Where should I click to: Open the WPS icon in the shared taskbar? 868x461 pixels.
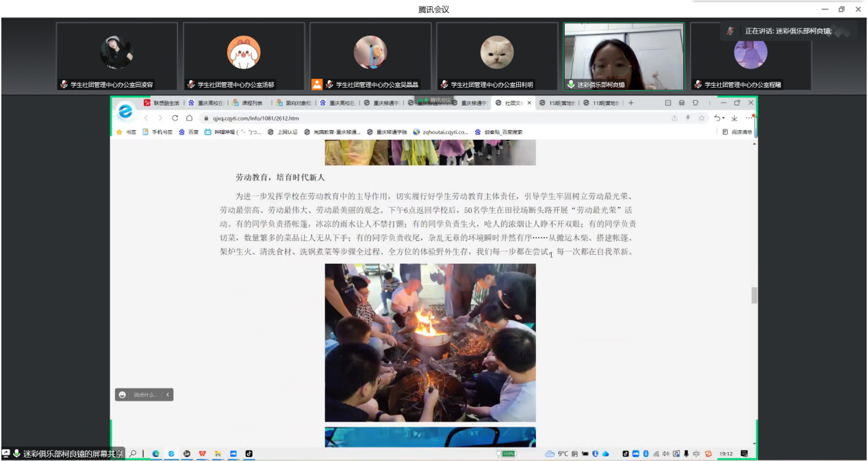[203, 453]
